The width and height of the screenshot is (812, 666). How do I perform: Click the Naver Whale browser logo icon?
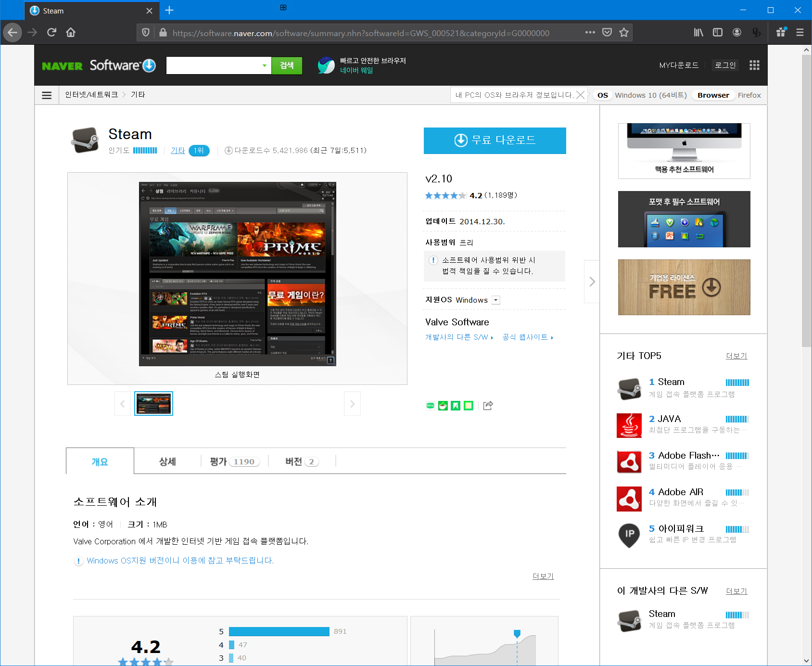pyautogui.click(x=326, y=65)
